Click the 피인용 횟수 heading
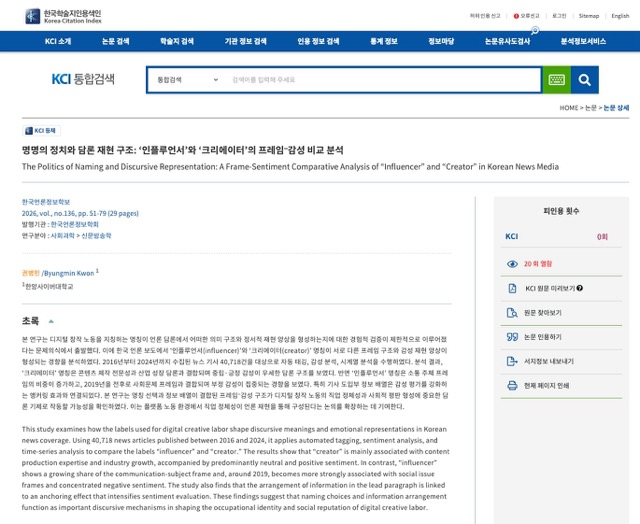Screen dimensions: 640x524 click(x=561, y=211)
